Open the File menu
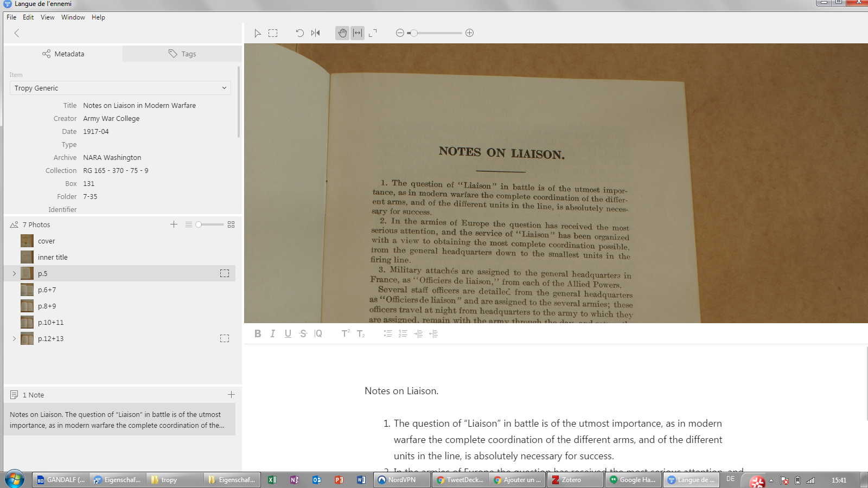The width and height of the screenshot is (868, 488). (11, 17)
